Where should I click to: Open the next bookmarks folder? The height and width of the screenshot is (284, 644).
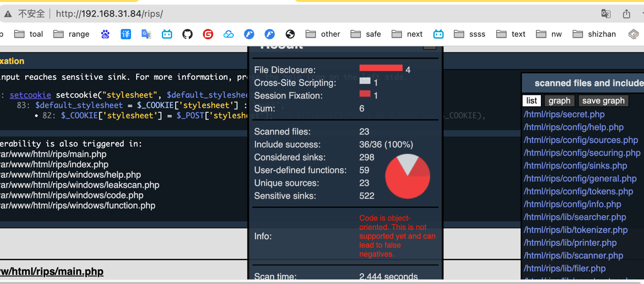(407, 34)
